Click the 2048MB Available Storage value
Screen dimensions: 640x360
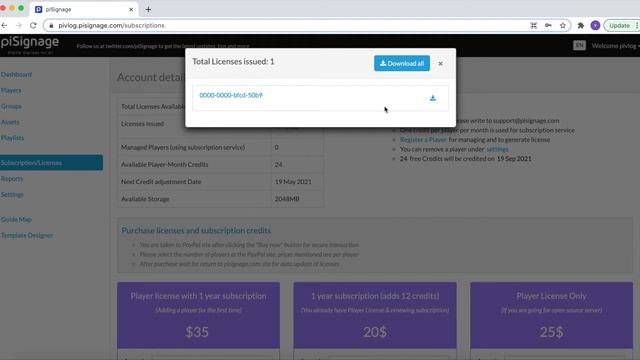tap(287, 199)
